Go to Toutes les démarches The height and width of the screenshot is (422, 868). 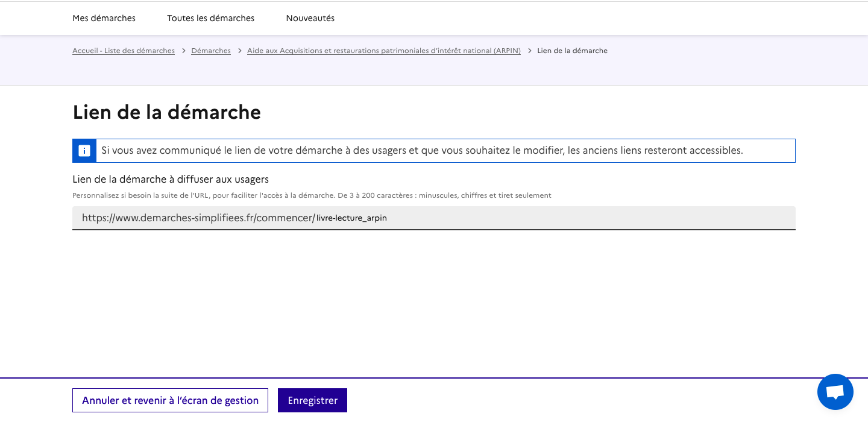(x=210, y=18)
